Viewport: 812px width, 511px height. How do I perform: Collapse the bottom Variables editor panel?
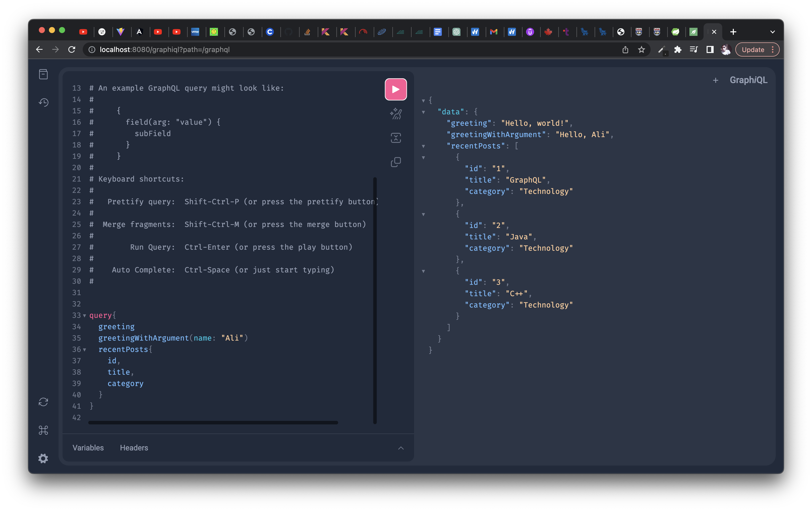(x=401, y=448)
